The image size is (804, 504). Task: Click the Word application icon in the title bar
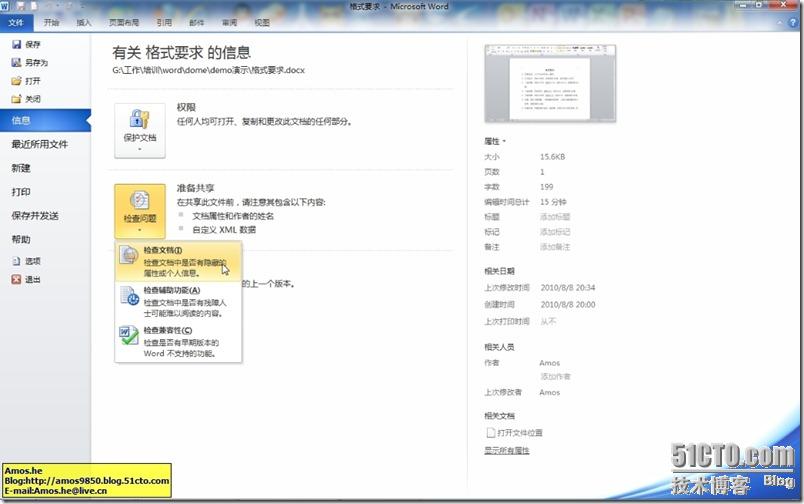point(5,6)
